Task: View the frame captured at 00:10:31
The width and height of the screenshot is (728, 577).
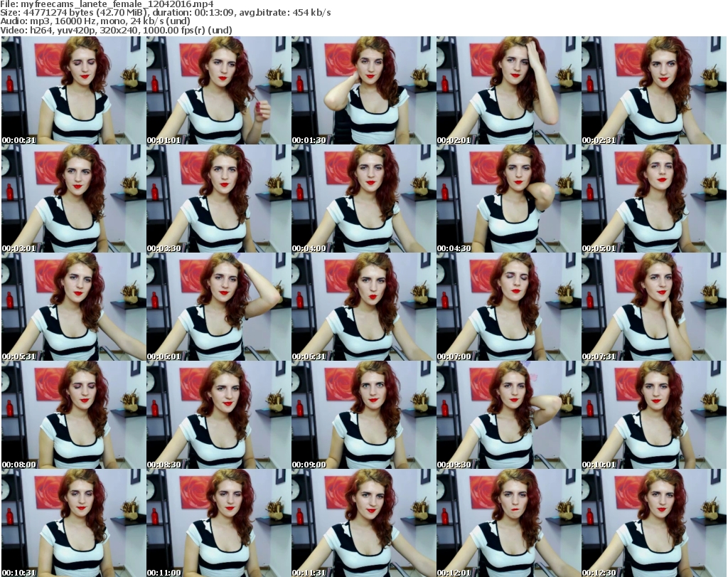Action: click(x=73, y=523)
